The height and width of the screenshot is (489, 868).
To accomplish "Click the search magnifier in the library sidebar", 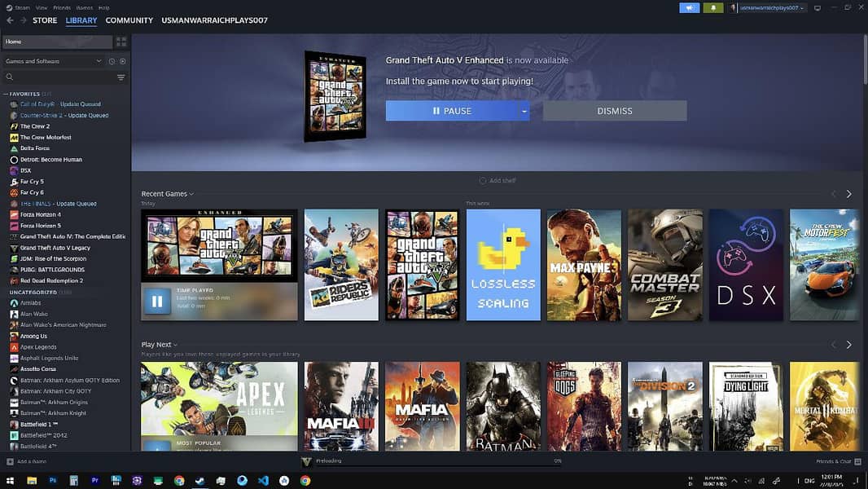I will [7, 77].
